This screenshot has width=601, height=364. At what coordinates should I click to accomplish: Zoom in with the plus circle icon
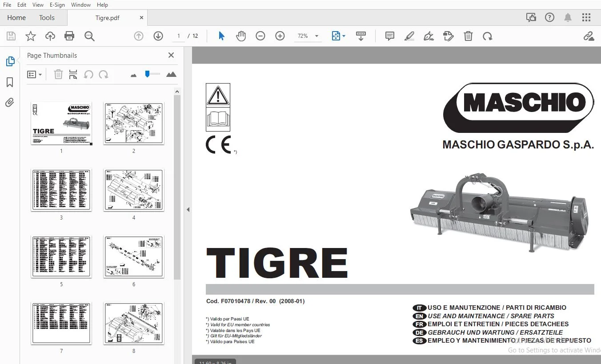(280, 36)
